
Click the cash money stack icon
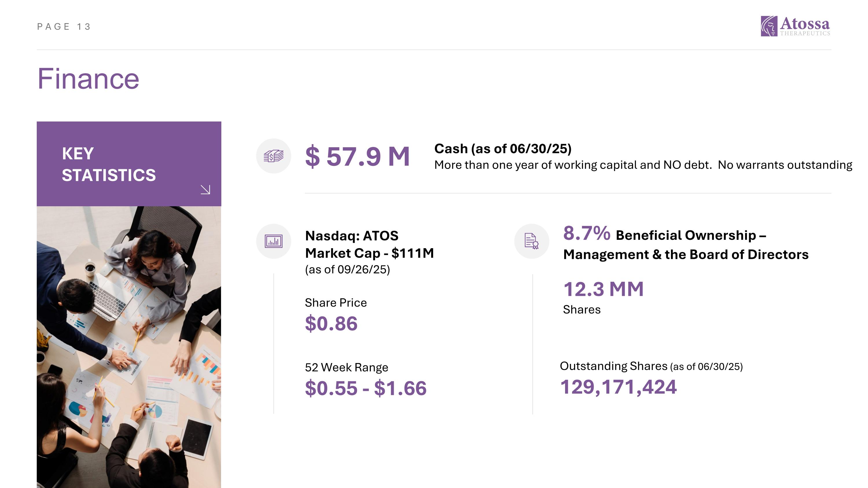[x=273, y=156]
